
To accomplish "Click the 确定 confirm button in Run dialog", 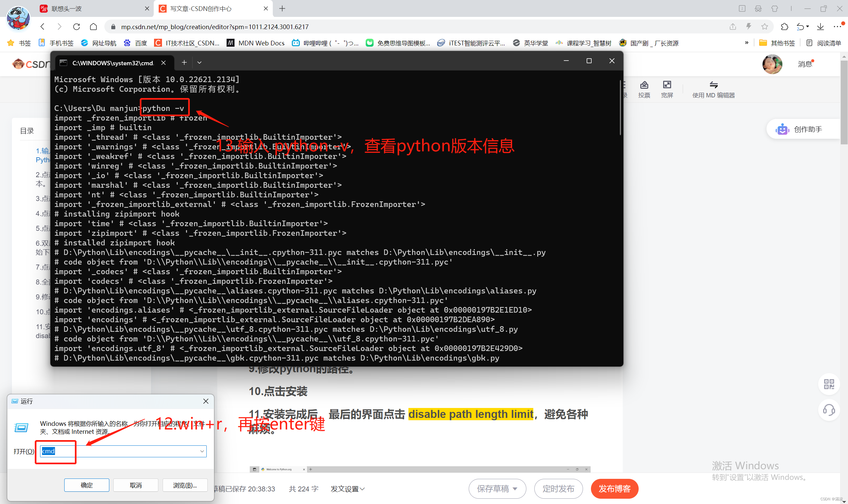I will click(86, 485).
